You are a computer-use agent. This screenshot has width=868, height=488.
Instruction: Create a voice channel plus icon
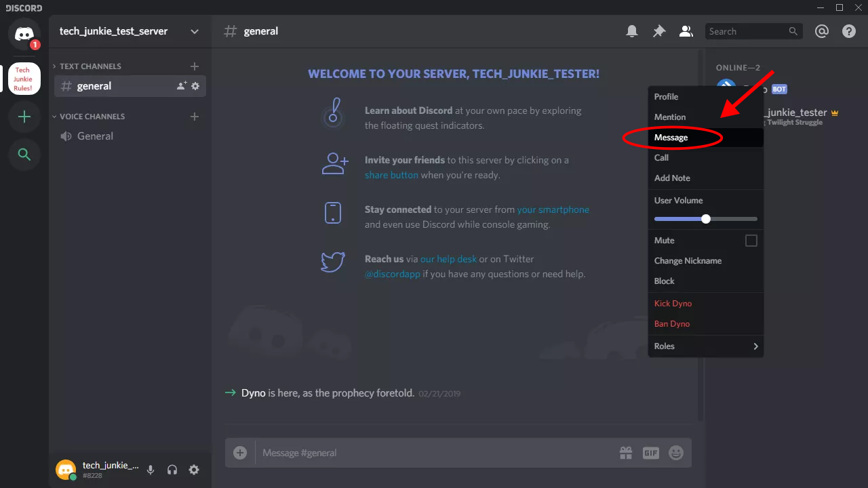pyautogui.click(x=195, y=117)
